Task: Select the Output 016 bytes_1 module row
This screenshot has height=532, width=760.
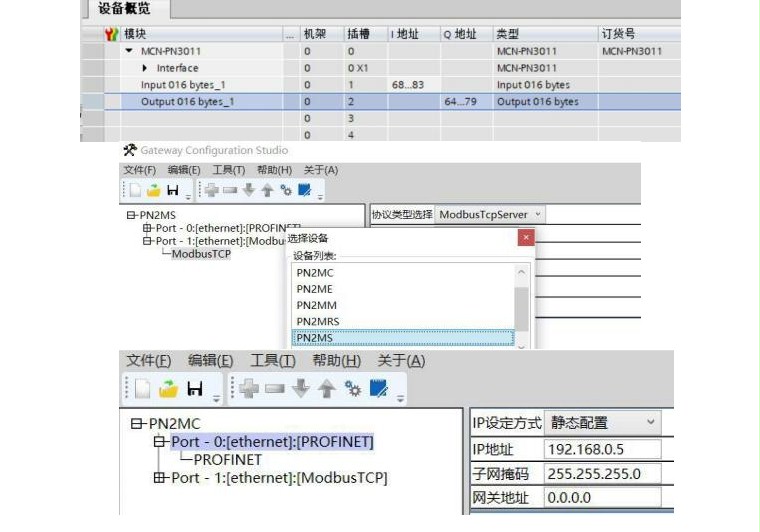Action: pos(187,102)
